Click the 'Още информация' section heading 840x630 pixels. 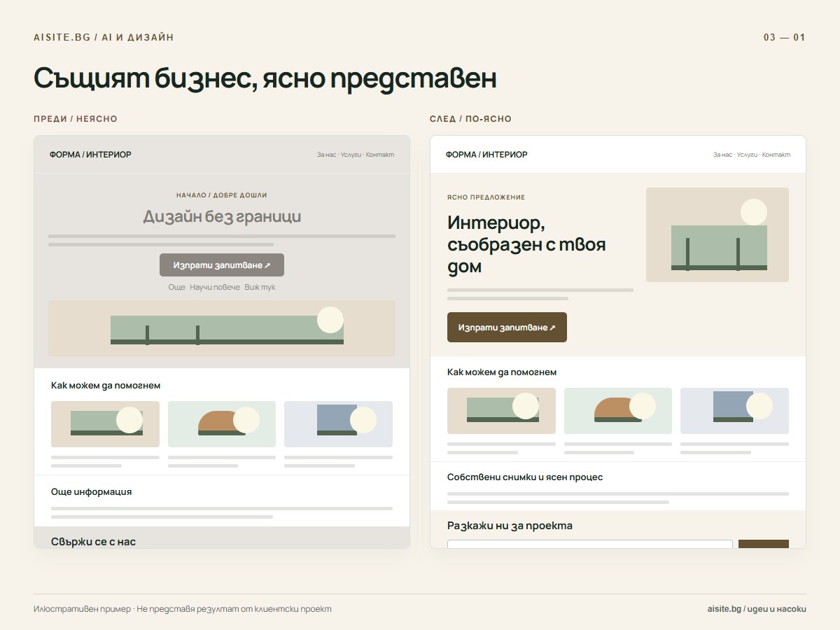click(91, 492)
